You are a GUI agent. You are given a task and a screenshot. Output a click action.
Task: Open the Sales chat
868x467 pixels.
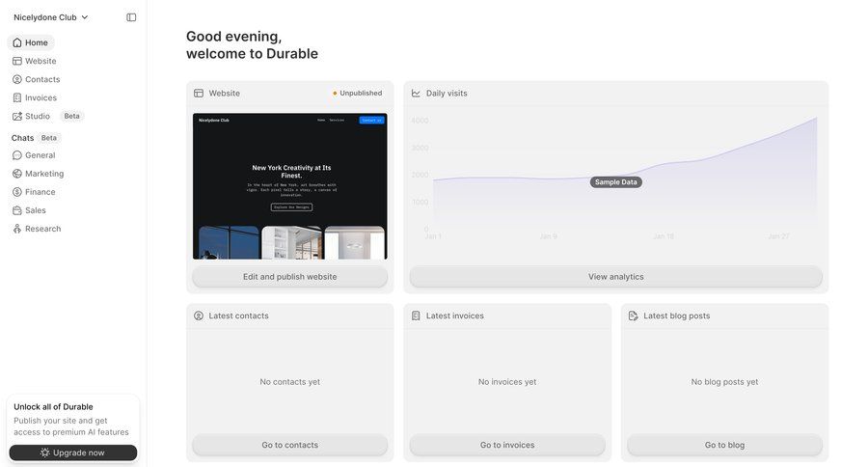point(35,210)
